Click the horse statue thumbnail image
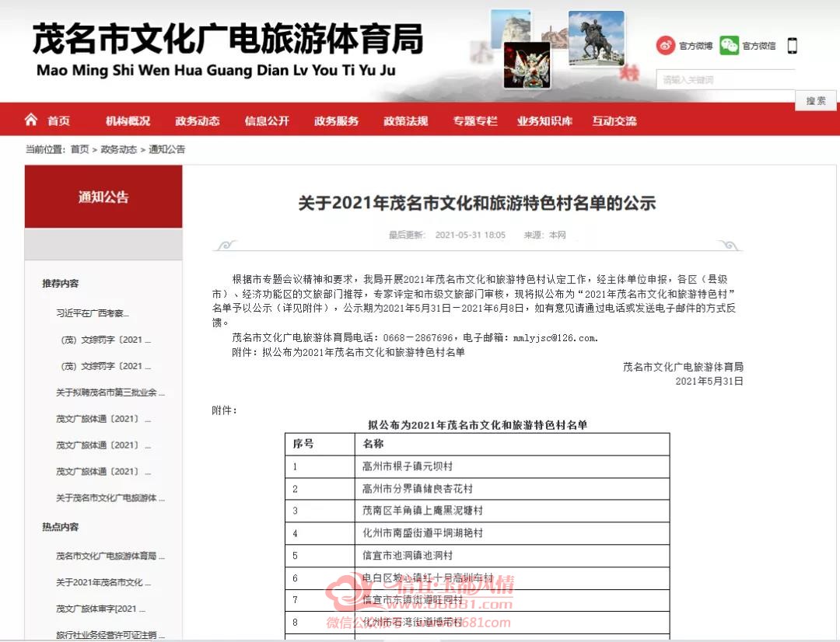 point(596,39)
